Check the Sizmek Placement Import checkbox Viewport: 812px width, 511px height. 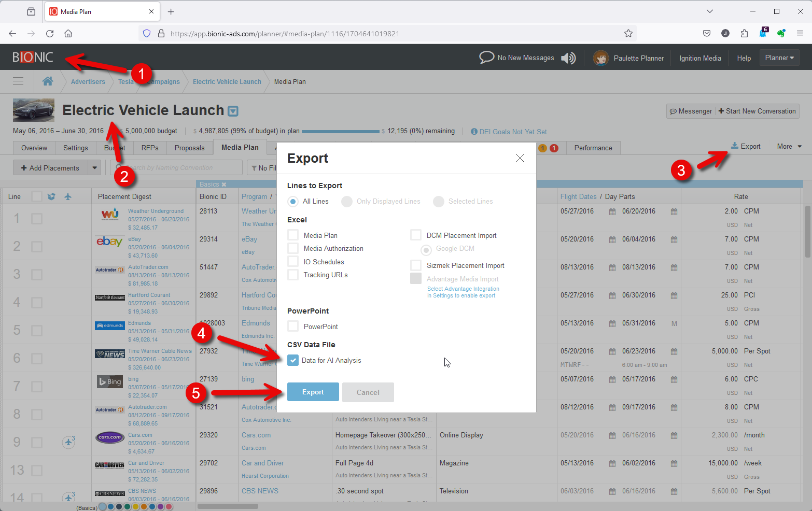[x=416, y=265]
